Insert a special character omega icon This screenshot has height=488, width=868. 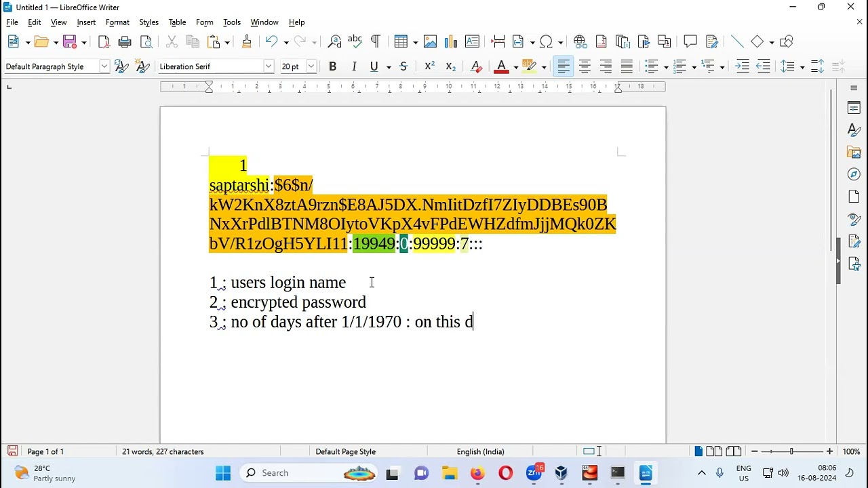547,42
